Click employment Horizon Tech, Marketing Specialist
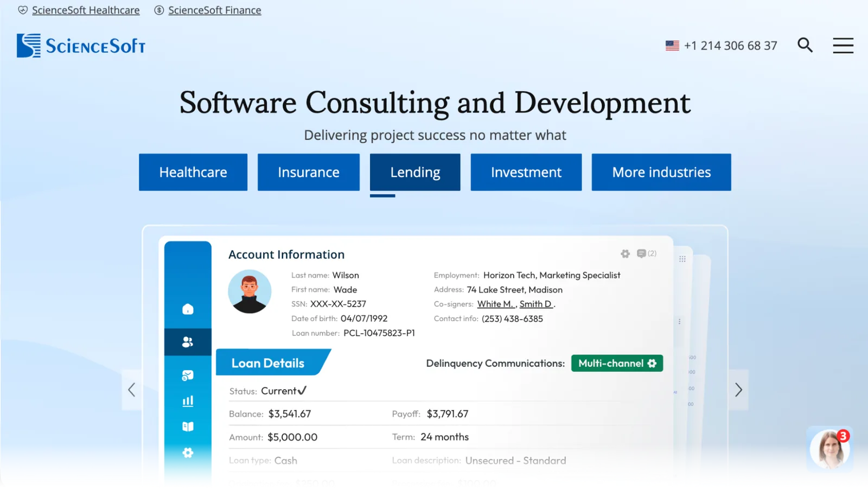Screen dimensions: 868x490 click(552, 275)
